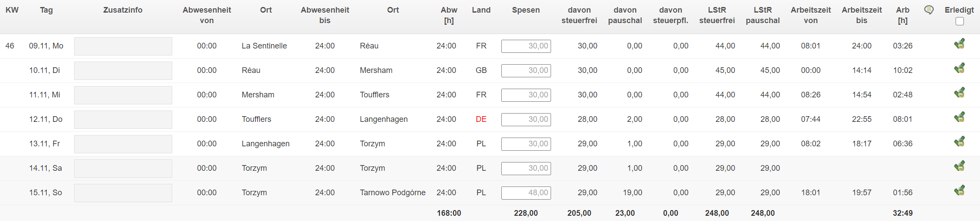This screenshot has width=980, height=221.
Task: Click the done icon for 13.11, Fr
Action: [959, 142]
